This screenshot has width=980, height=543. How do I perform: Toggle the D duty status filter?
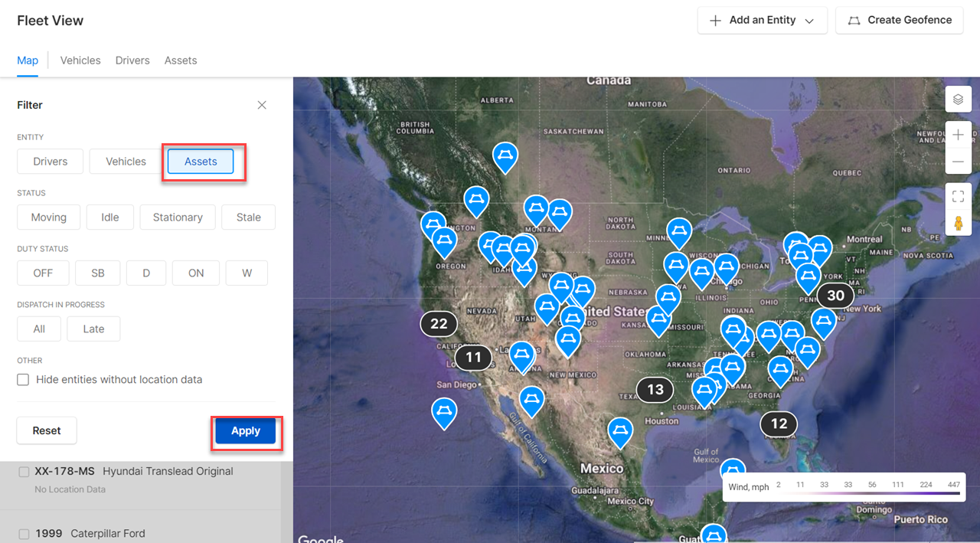tap(146, 273)
